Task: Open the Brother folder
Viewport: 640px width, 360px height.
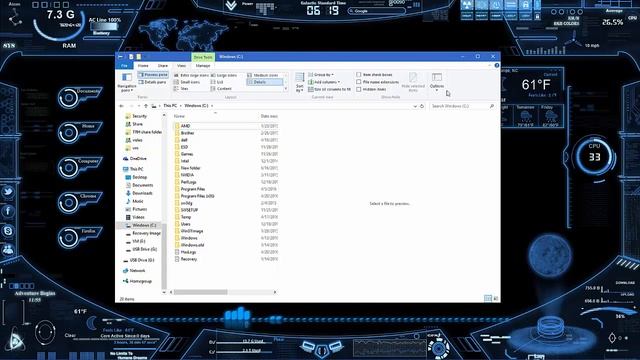Action: pyautogui.click(x=187, y=133)
